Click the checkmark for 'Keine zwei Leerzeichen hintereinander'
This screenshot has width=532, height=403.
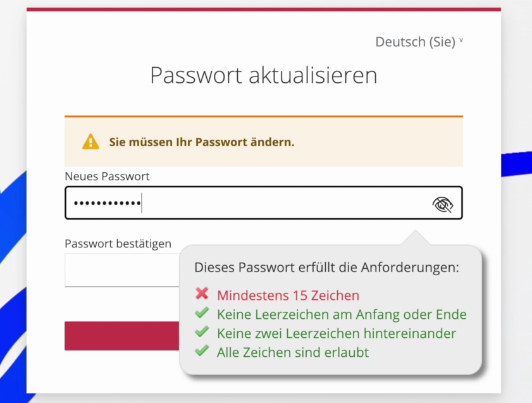pyautogui.click(x=202, y=332)
